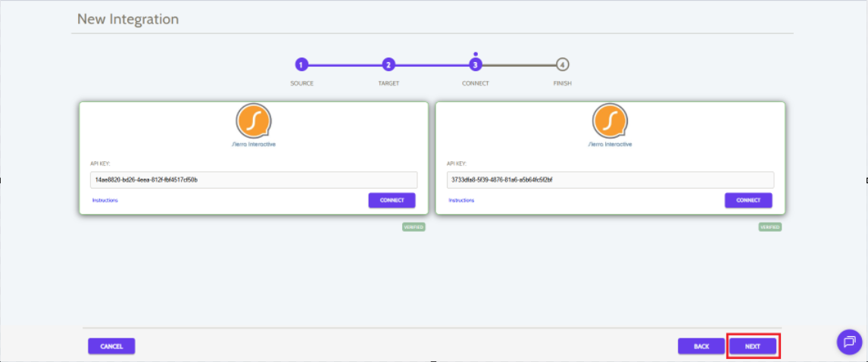Image resolution: width=868 pixels, height=362 pixels.
Task: Open Instructions link in the right card
Action: (x=461, y=201)
